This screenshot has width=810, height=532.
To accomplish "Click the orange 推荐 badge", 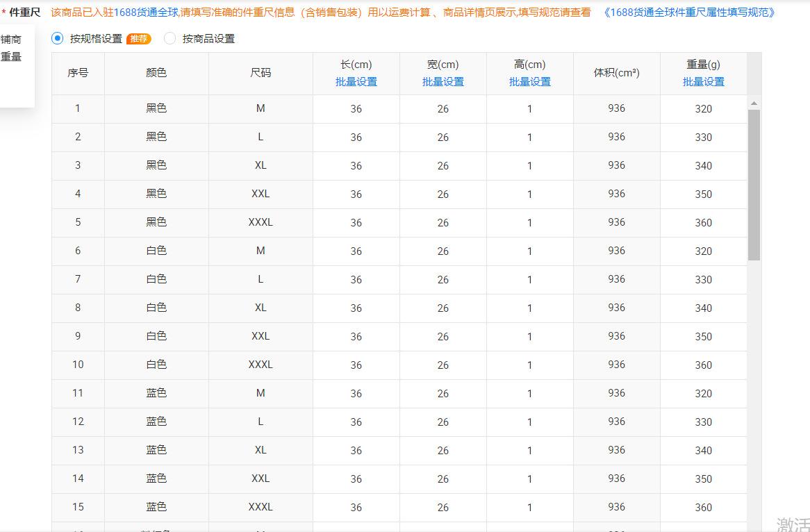I will coord(138,39).
